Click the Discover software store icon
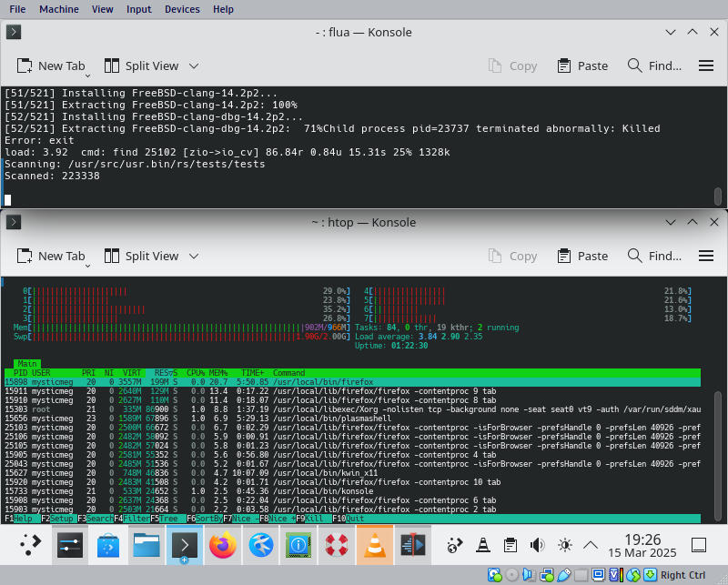The height and width of the screenshot is (585, 728). (x=107, y=546)
